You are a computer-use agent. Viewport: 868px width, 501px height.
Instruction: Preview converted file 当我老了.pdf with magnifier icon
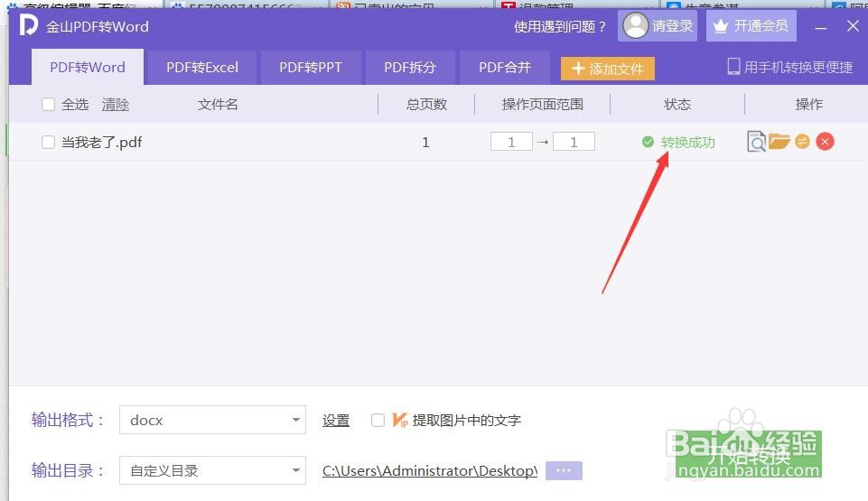click(756, 142)
